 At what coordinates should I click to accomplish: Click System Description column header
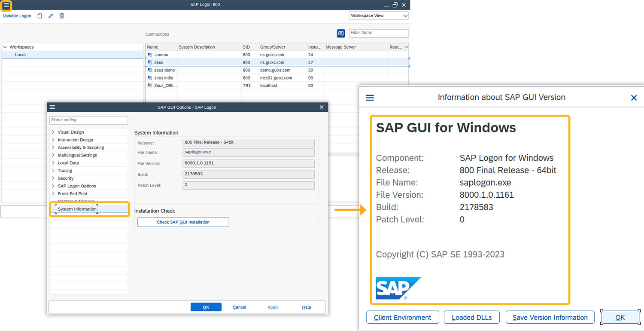[210, 47]
